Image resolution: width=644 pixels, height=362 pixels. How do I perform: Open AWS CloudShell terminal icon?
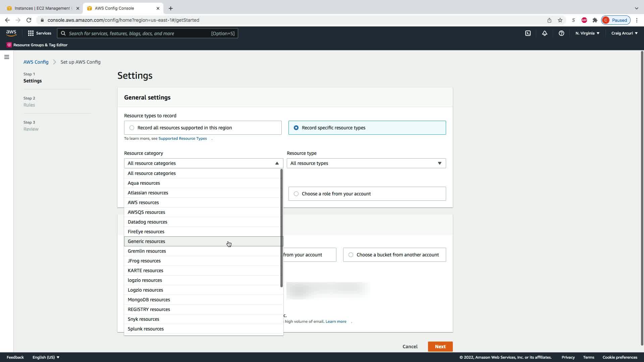528,33
